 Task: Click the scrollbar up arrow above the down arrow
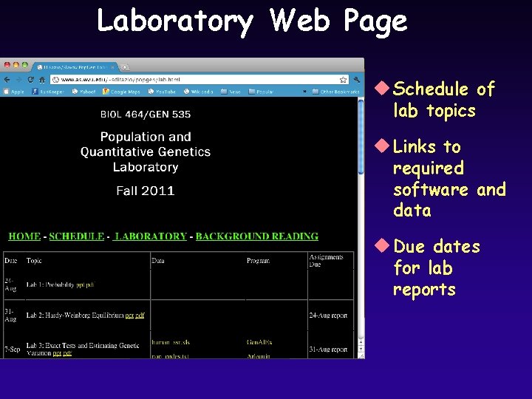[361, 342]
